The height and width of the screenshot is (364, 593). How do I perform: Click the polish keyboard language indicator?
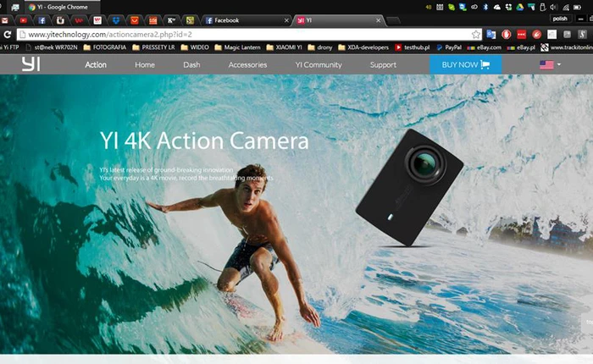click(x=560, y=19)
